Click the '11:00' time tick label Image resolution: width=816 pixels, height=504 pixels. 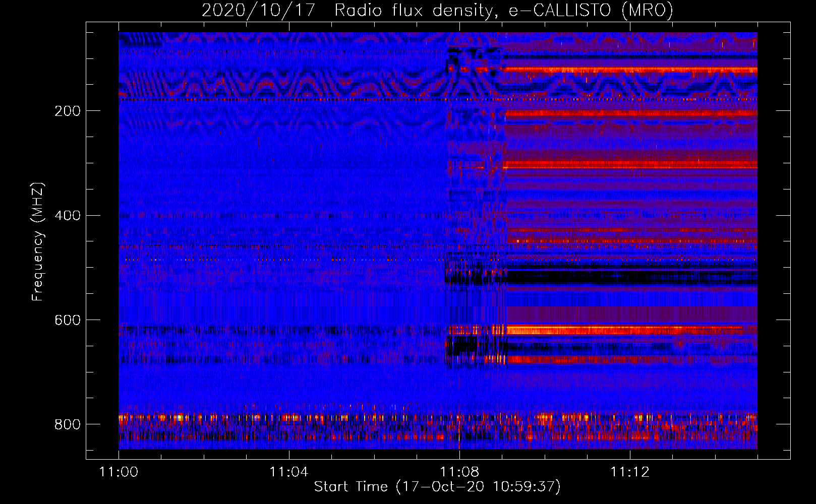[x=119, y=472]
